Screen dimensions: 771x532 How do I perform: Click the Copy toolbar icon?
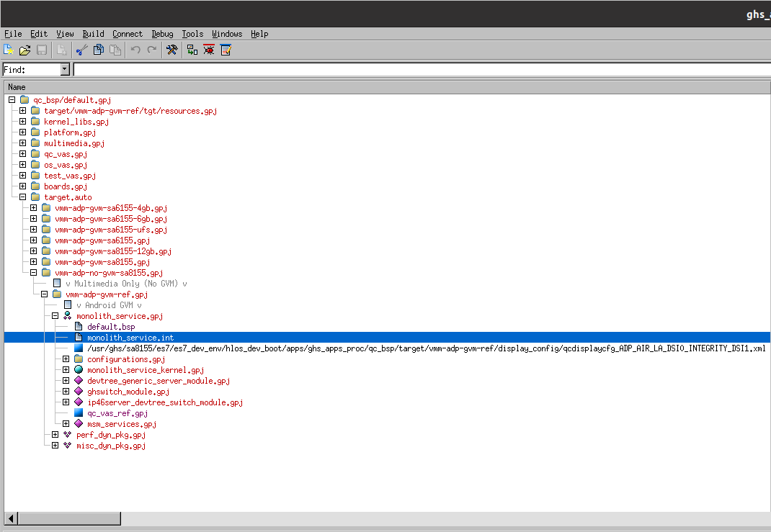pyautogui.click(x=98, y=50)
